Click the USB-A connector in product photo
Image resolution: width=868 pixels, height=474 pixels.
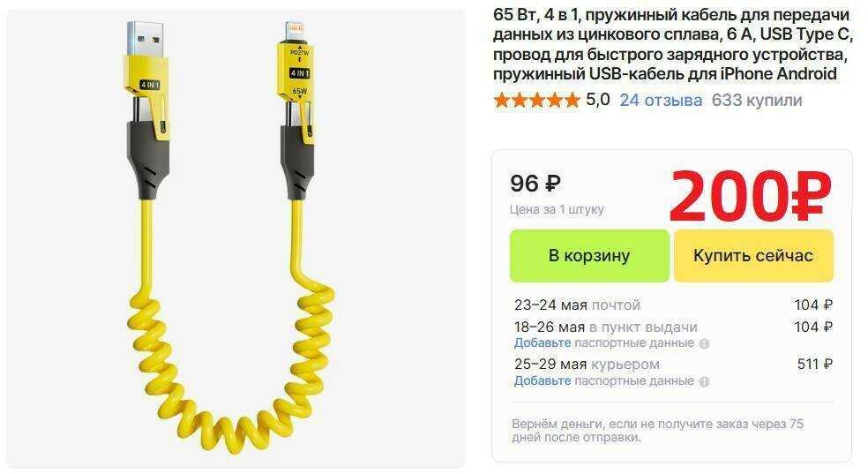145,39
